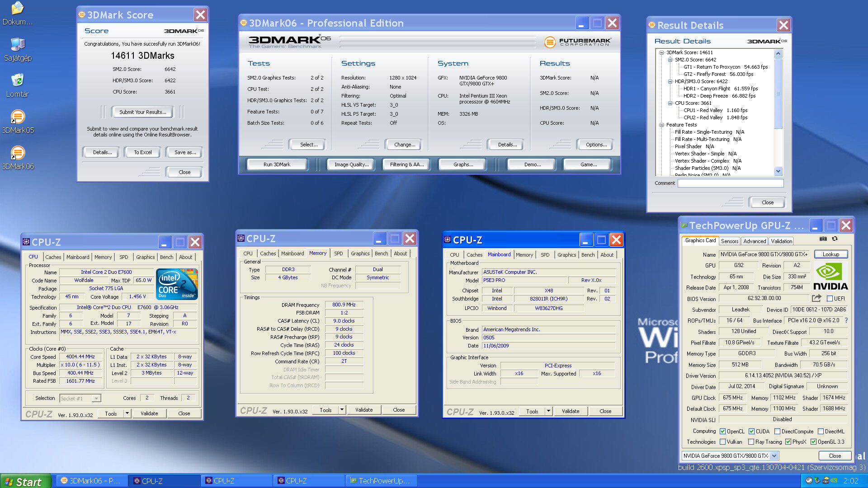Toggle the OpenGL 3.3 checkbox
Viewport: 868px width, 488px height.
coord(813,442)
